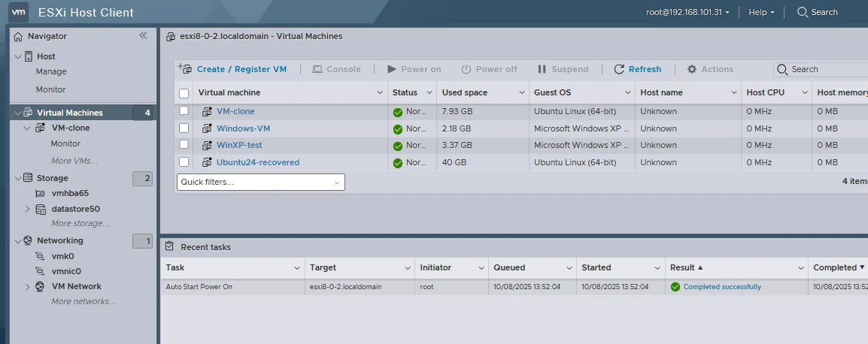Click the Storage icon in Navigator

click(28, 178)
